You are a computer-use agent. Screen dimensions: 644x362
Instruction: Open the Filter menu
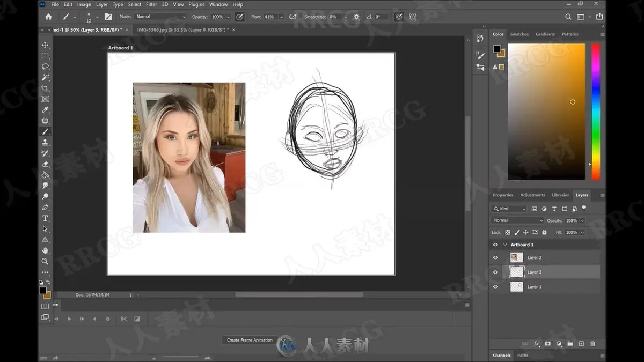coord(152,4)
